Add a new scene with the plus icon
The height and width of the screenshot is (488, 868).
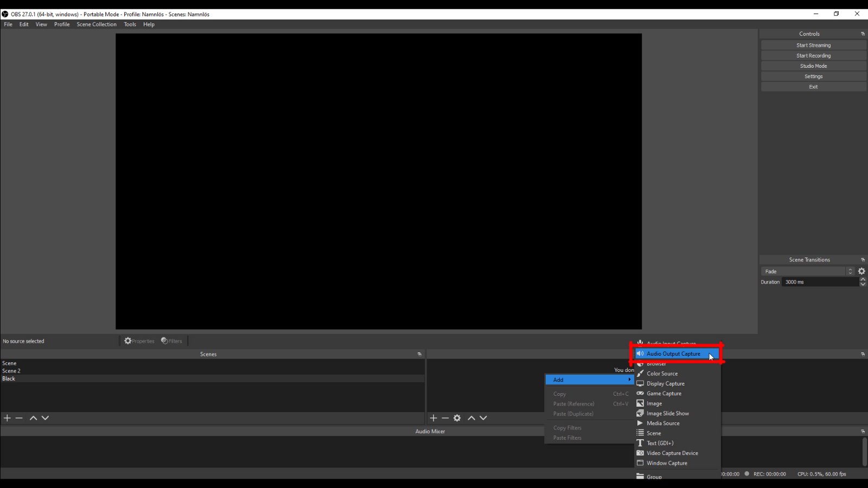(7, 418)
